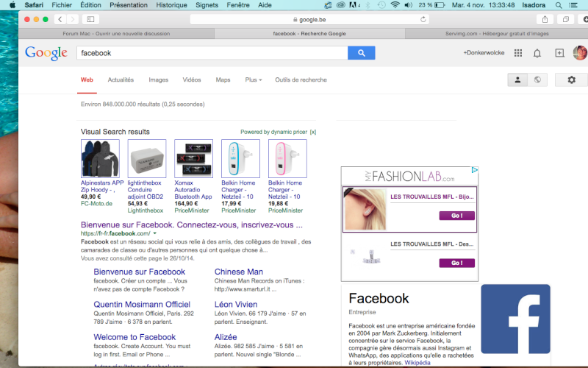The height and width of the screenshot is (368, 588).
Task: Click the Powered by dynamic pricer link
Action: [273, 132]
